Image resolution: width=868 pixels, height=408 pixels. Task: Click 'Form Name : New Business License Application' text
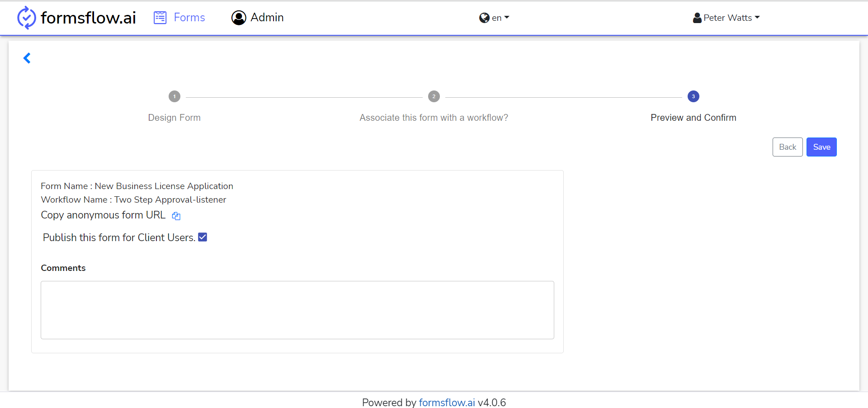tap(137, 186)
